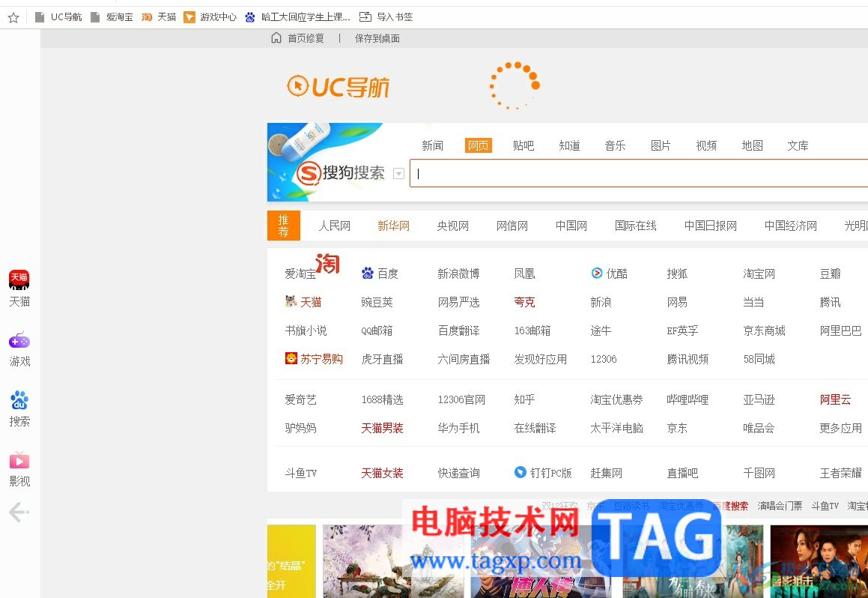Image resolution: width=868 pixels, height=598 pixels.
Task: Open the 钉钉PC版 link
Action: [x=543, y=473]
